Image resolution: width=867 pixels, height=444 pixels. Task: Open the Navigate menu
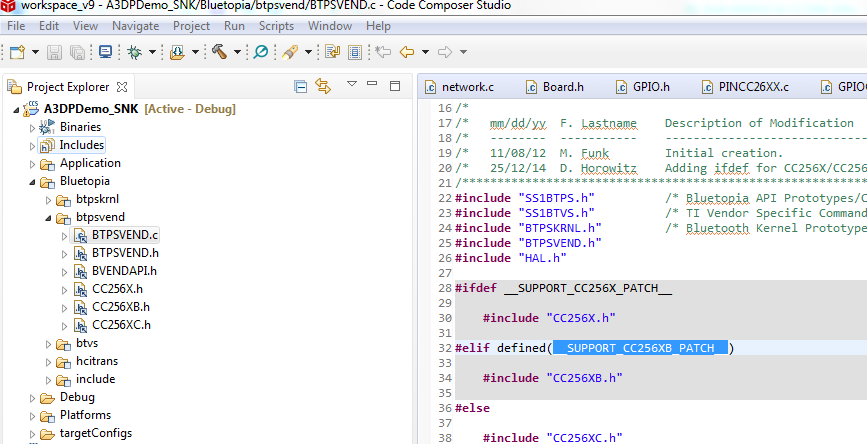pos(135,26)
